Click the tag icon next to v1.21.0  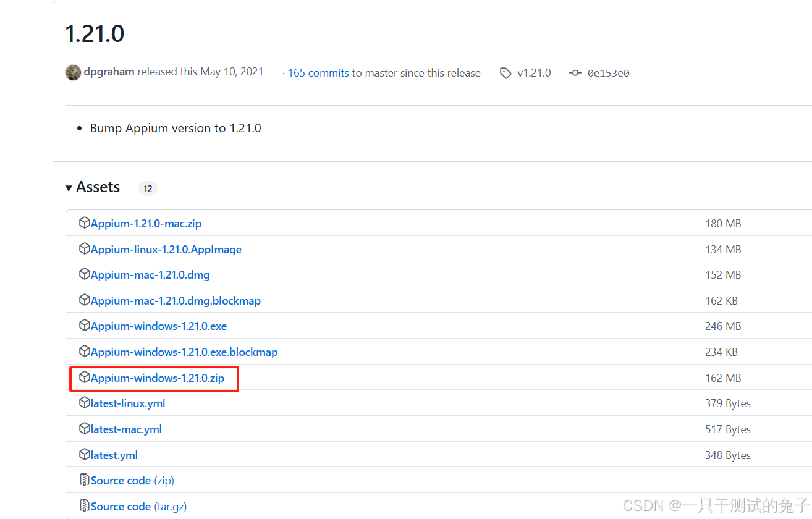(506, 73)
